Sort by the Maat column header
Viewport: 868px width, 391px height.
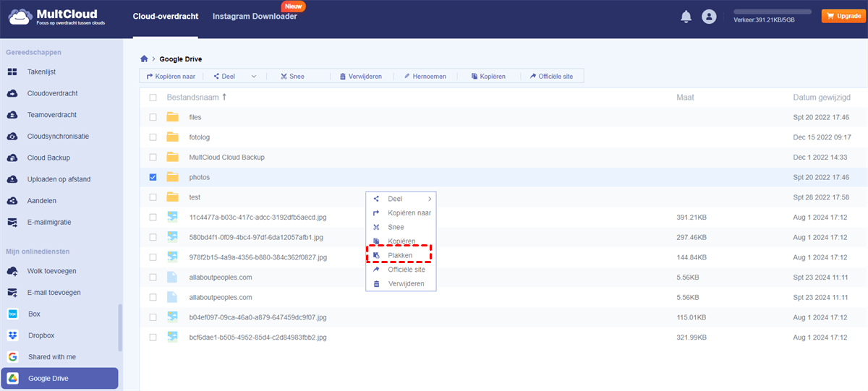[685, 97]
